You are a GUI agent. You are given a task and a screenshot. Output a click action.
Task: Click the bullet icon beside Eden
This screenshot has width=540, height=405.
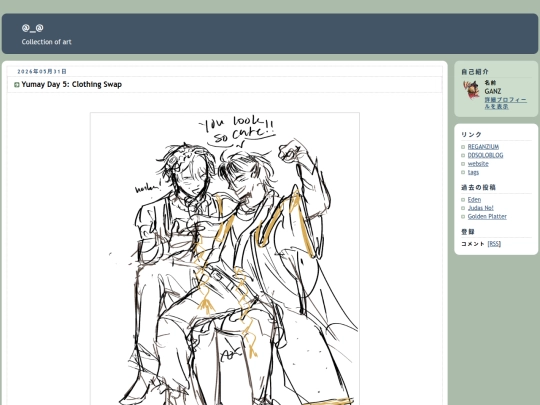point(463,200)
